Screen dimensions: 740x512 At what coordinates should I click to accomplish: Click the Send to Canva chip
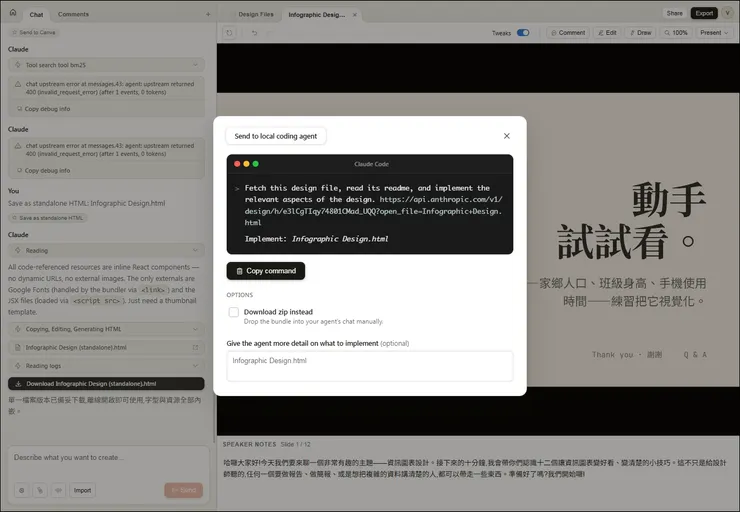click(x=34, y=33)
